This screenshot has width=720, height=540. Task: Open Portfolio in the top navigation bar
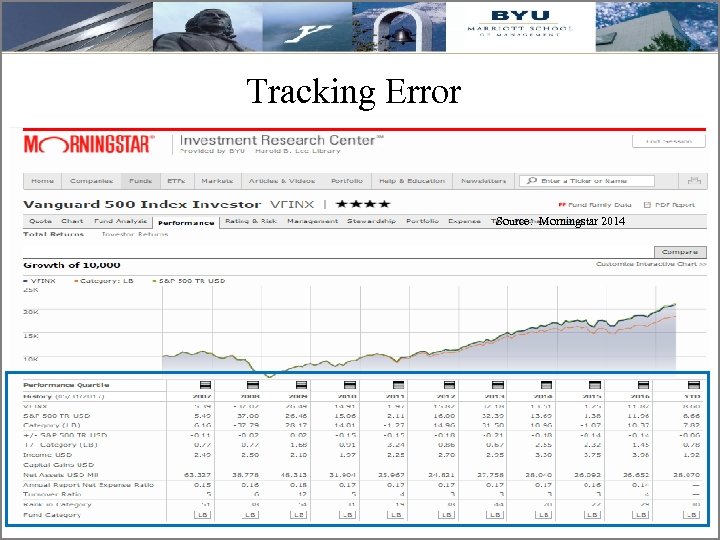click(347, 181)
